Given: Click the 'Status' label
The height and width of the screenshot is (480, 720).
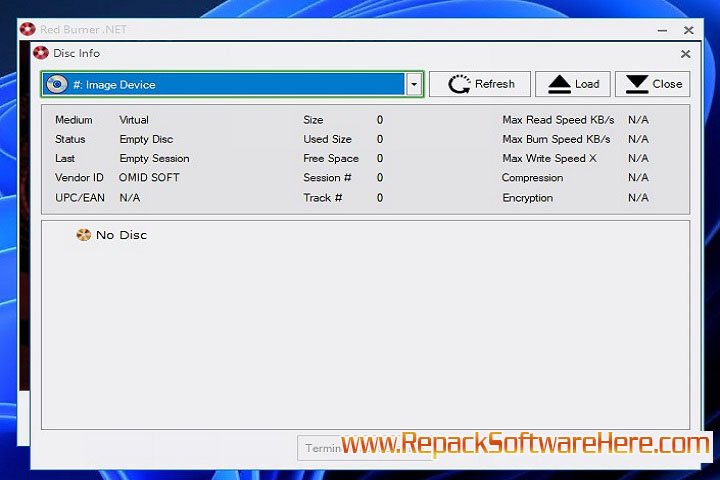Looking at the screenshot, I should [70, 139].
